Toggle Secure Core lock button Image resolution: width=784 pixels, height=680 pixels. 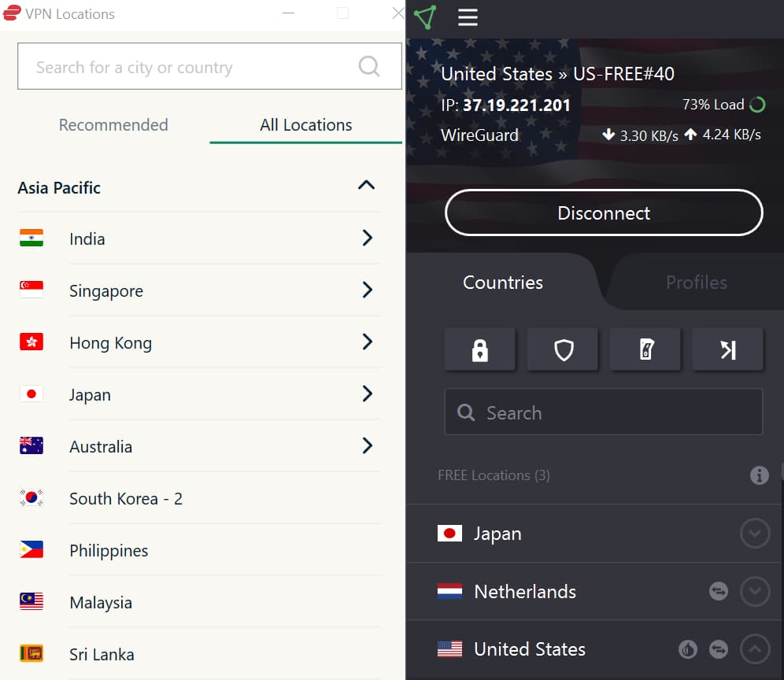pyautogui.click(x=480, y=349)
